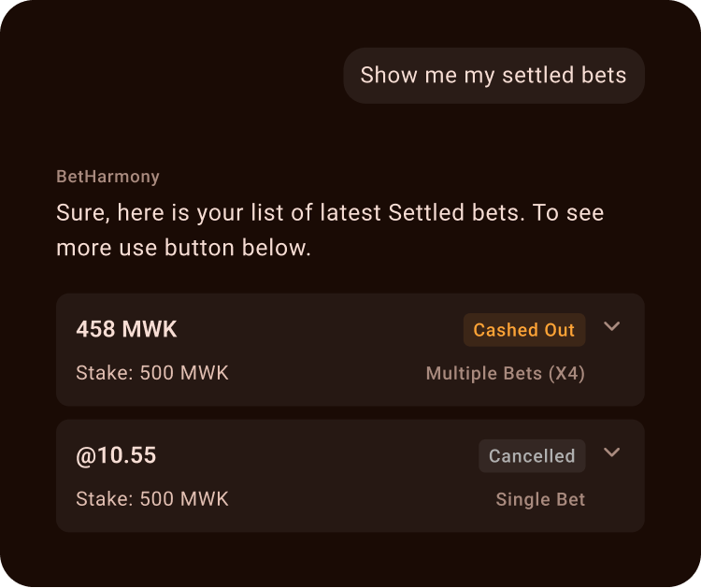Expand the Cashed Out bet details chevron

coord(612,326)
